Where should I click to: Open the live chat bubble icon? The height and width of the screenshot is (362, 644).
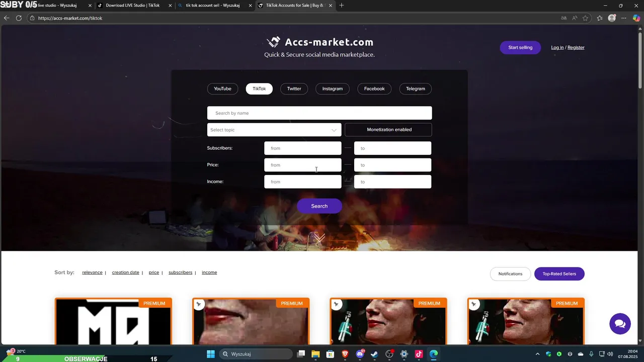(x=620, y=323)
